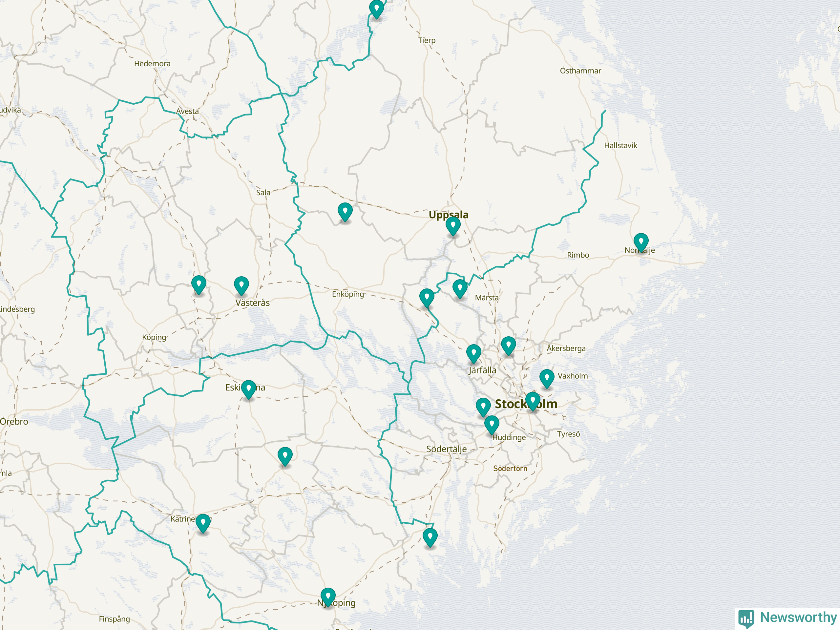840x630 pixels.
Task: Click the pin directly above Västerås label
Action: [241, 285]
